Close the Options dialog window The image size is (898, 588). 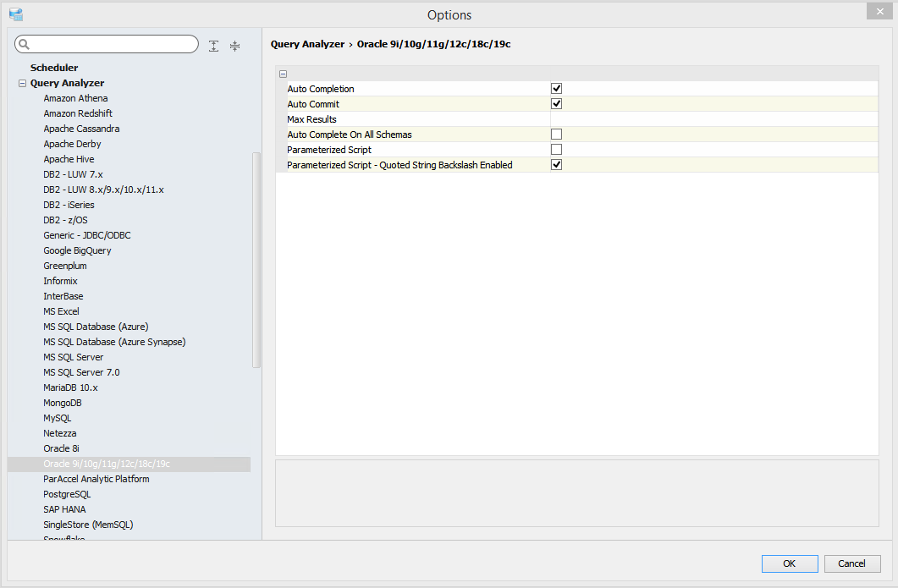pyautogui.click(x=879, y=11)
